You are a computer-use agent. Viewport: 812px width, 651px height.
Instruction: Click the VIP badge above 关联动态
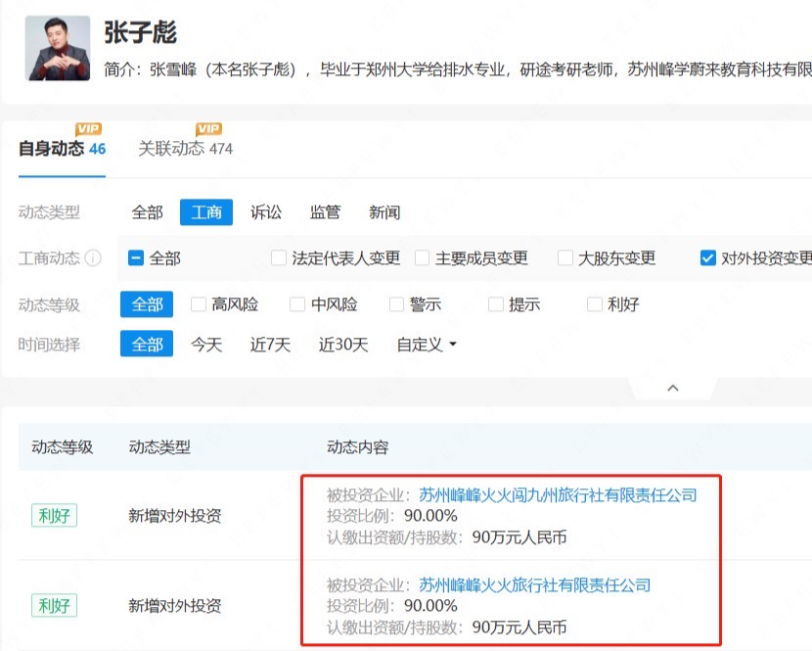click(208, 126)
